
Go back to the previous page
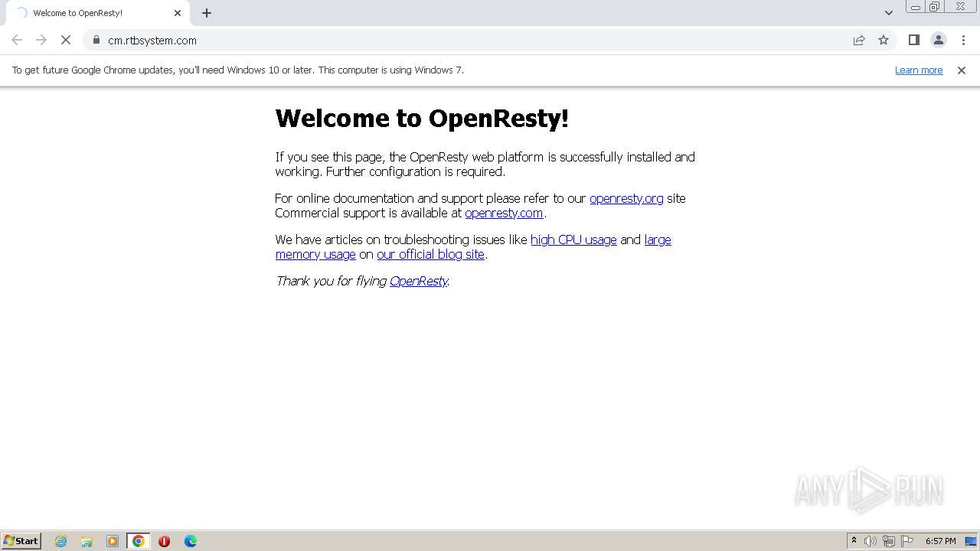pyautogui.click(x=17, y=40)
